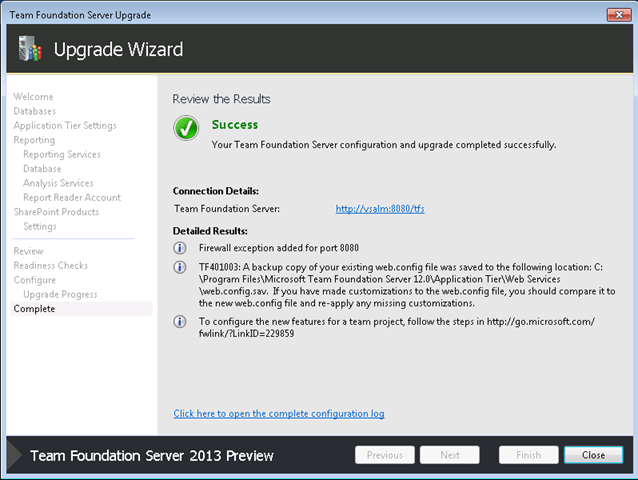Image resolution: width=638 pixels, height=480 pixels.
Task: Select the Reporting Services sub-step
Action: (x=62, y=155)
